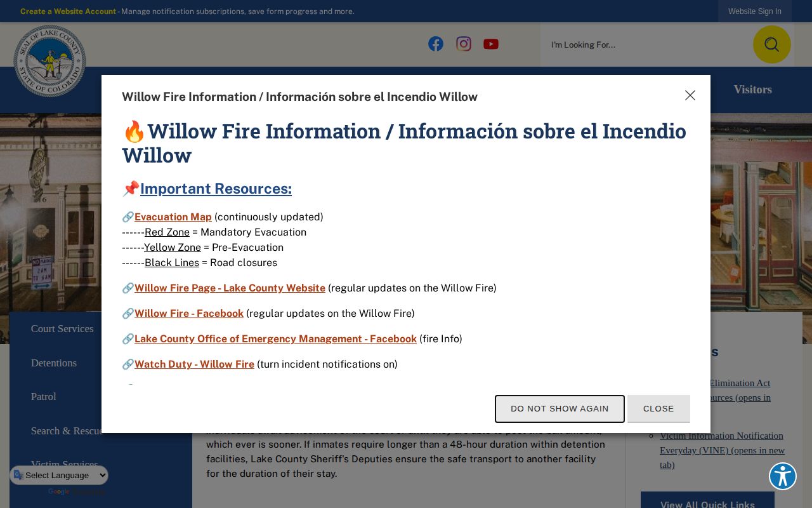Open Victim Information Notification Everyday link

tap(723, 450)
